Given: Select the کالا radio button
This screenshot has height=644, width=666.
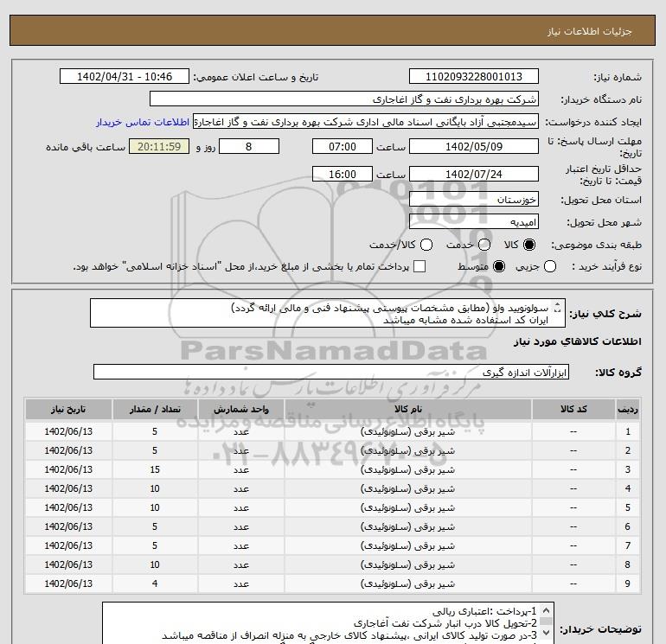Looking at the screenshot, I should tap(529, 245).
